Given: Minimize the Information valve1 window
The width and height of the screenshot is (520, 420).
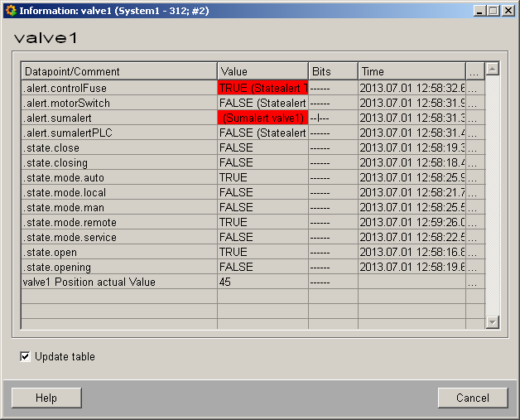Looking at the screenshot, I should pyautogui.click(x=479, y=11).
